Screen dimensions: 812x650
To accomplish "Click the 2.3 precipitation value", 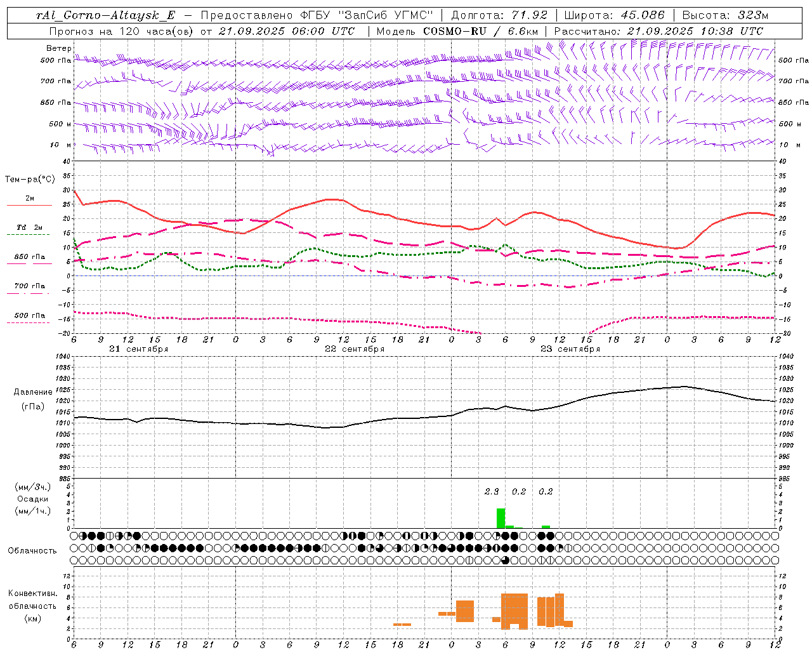I will click(492, 491).
